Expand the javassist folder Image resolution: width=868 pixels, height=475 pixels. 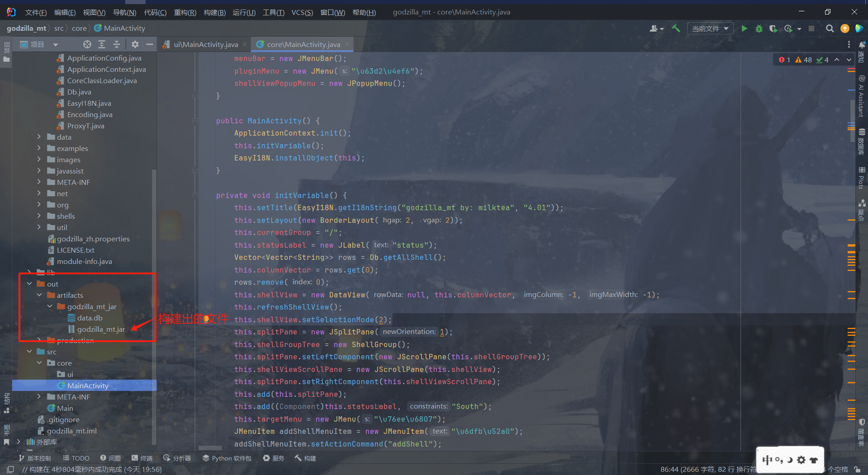(x=39, y=170)
